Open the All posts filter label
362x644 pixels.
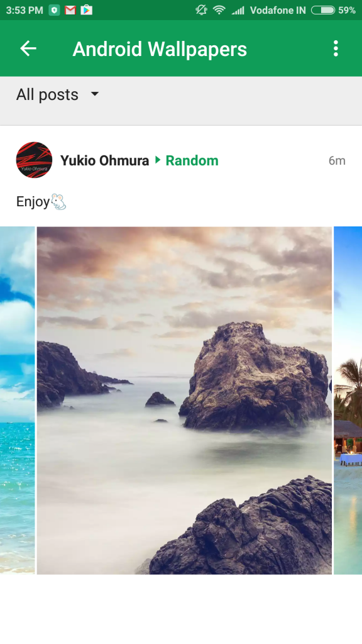(47, 94)
